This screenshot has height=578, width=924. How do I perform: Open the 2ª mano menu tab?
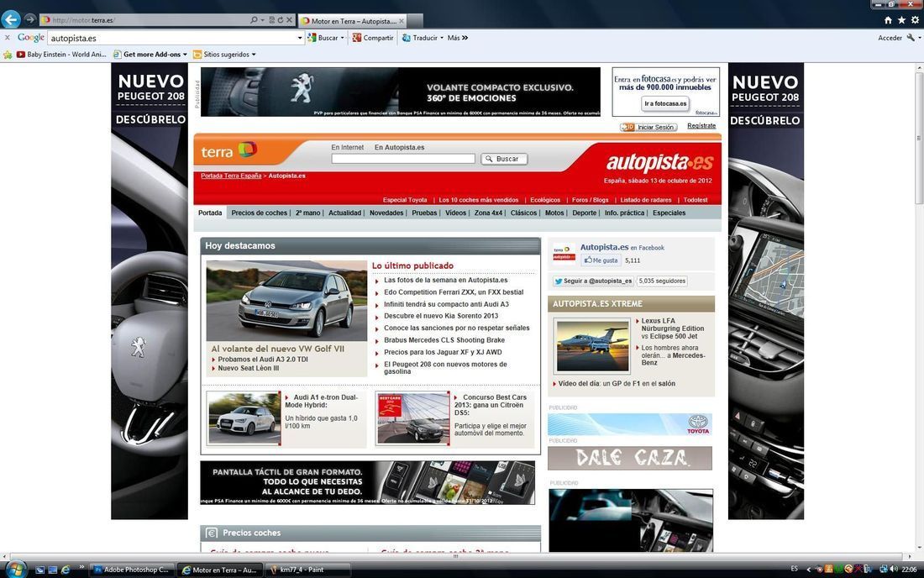pos(307,213)
